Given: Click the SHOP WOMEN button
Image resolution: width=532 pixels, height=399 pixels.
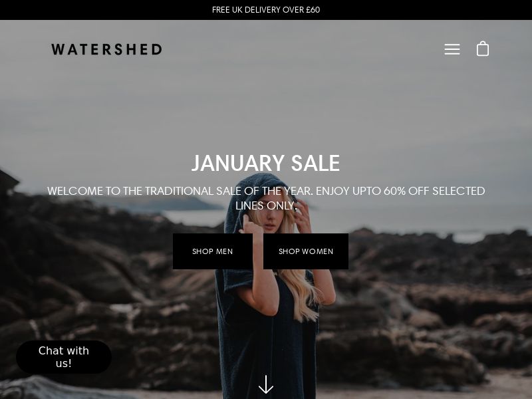Looking at the screenshot, I should [x=306, y=251].
